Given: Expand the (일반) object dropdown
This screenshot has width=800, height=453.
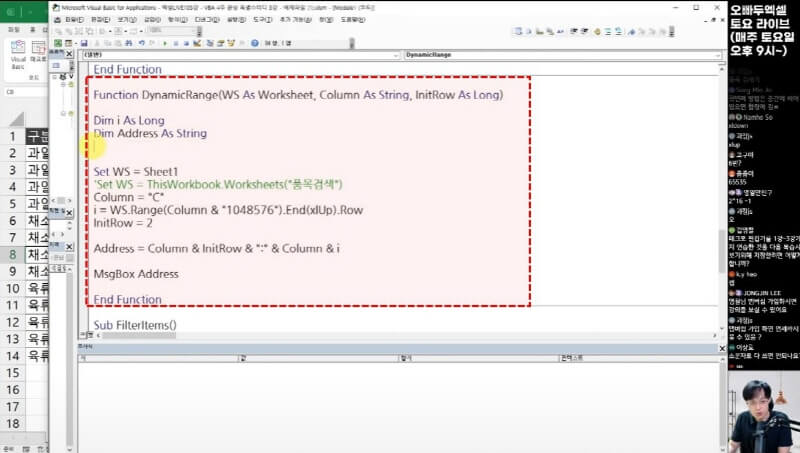Looking at the screenshot, I should 396,54.
